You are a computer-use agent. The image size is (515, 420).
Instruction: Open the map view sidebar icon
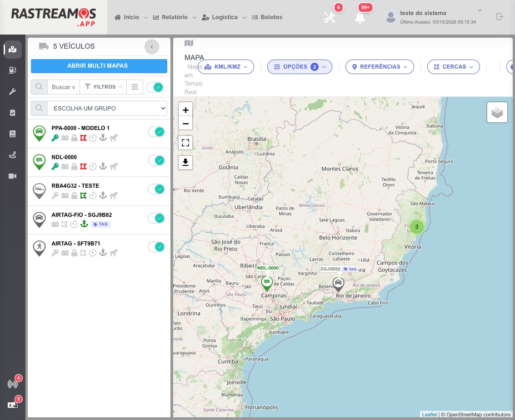12,50
